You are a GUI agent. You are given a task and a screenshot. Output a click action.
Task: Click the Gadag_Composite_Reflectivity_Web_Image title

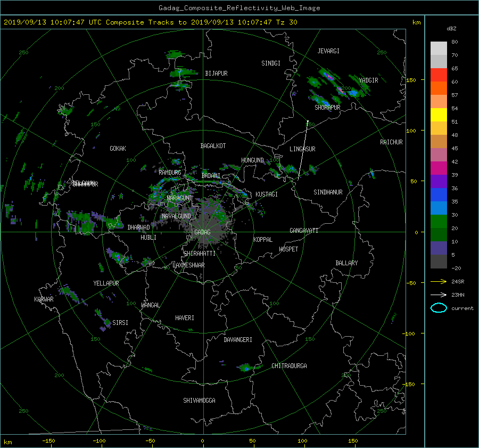click(x=239, y=8)
